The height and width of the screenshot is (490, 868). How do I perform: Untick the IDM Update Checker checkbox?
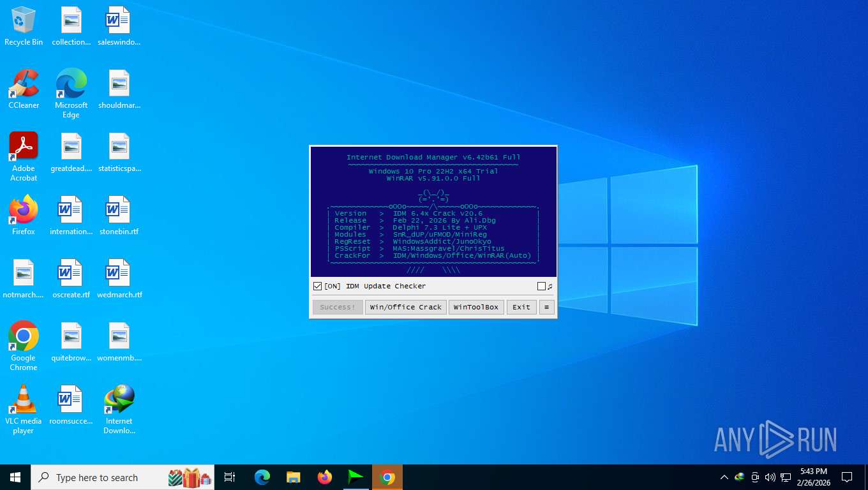318,286
